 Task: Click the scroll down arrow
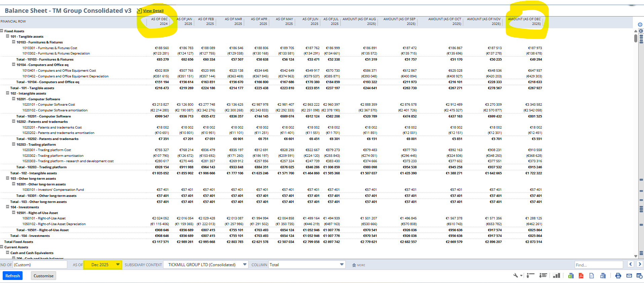click(636, 256)
